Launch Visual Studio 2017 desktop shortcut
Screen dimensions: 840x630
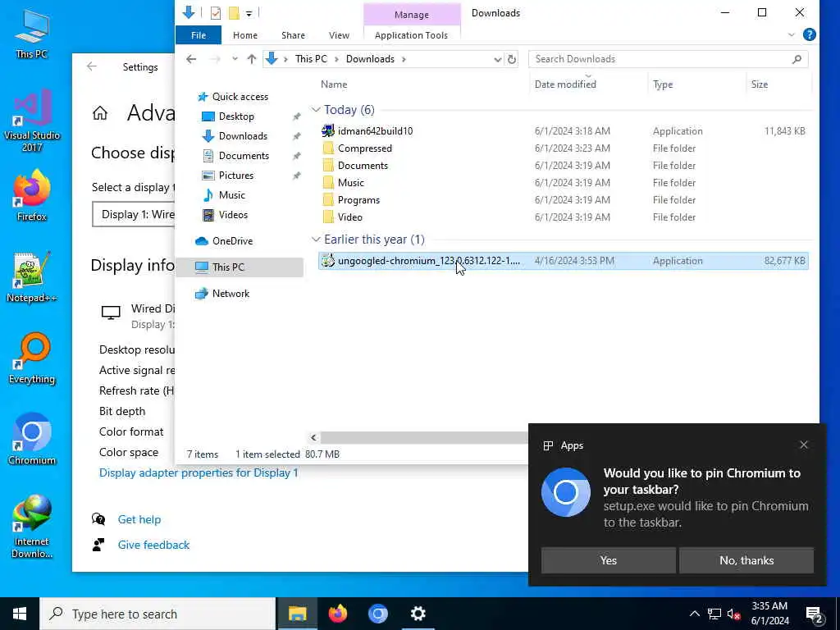32,121
